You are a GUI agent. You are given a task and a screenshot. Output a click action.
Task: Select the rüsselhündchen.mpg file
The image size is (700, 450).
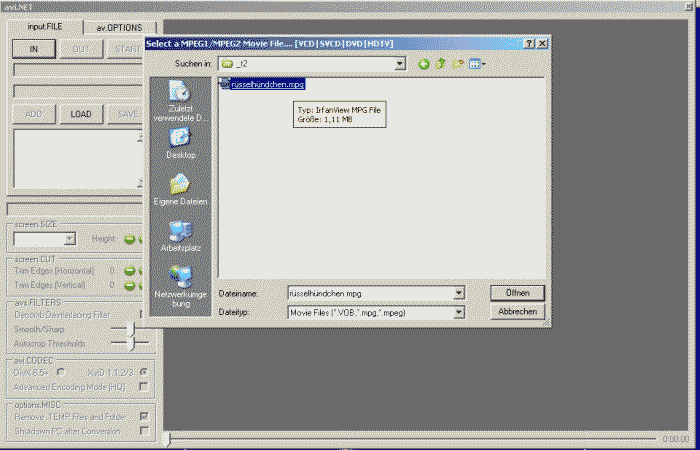pos(266,85)
